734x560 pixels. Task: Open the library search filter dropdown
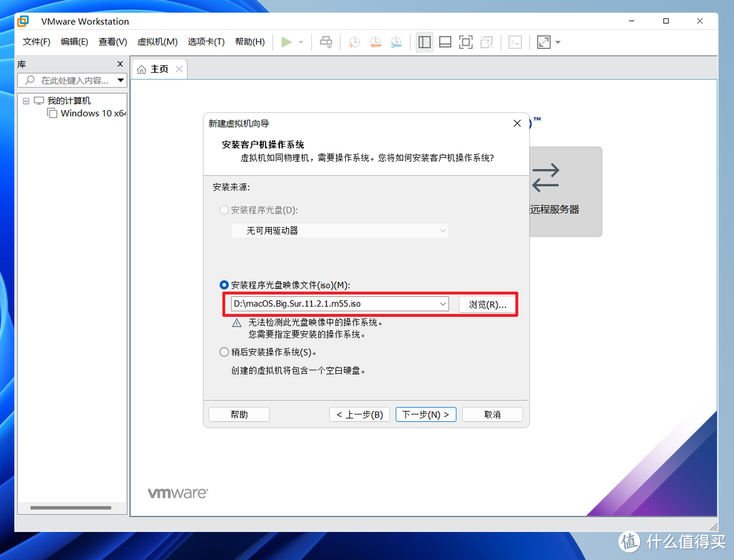121,80
